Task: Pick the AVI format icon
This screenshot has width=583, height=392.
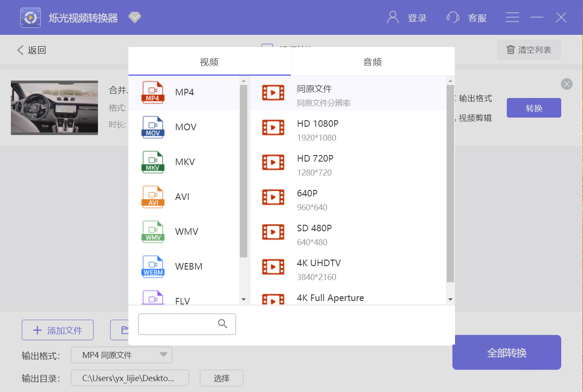Action: (153, 197)
